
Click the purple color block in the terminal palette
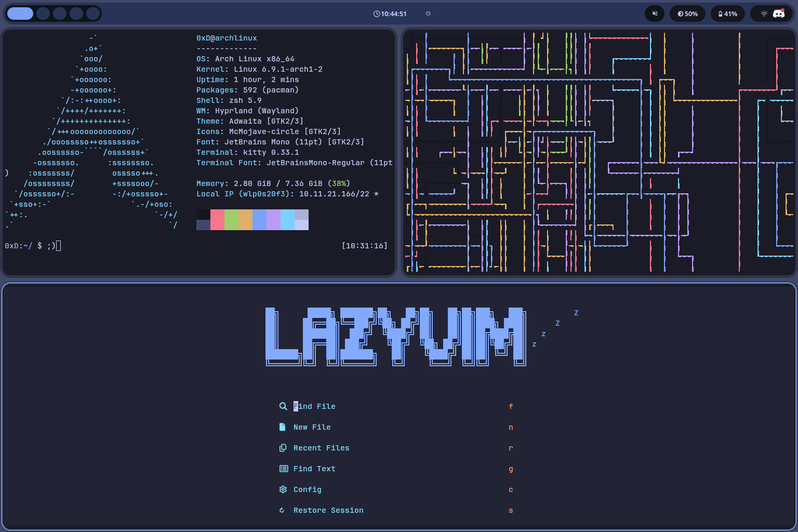273,220
